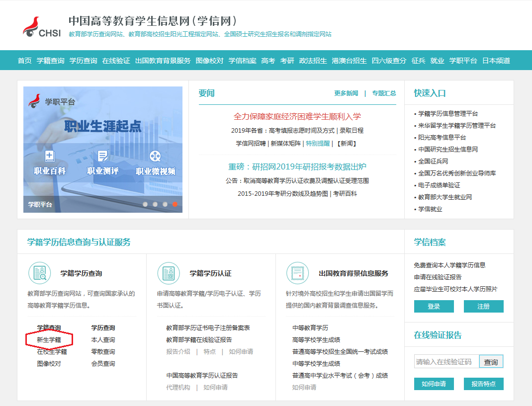Open the circled 新生学籍 link
The image size is (532, 406).
tap(49, 340)
